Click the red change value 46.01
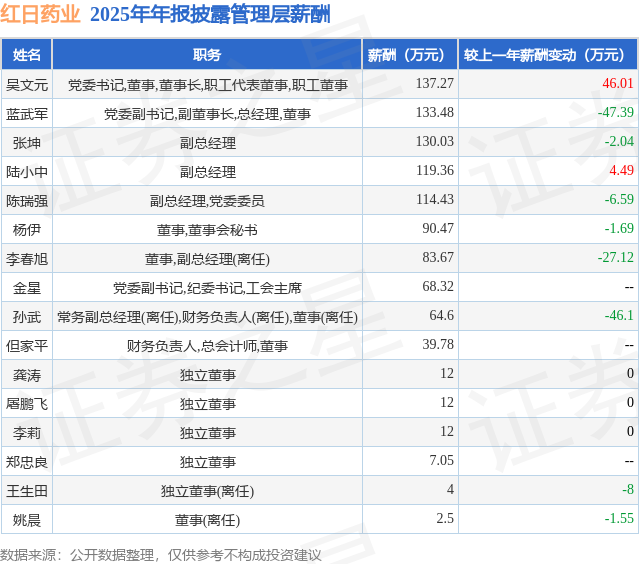Image resolution: width=639 pixels, height=564 pixels. [618, 84]
